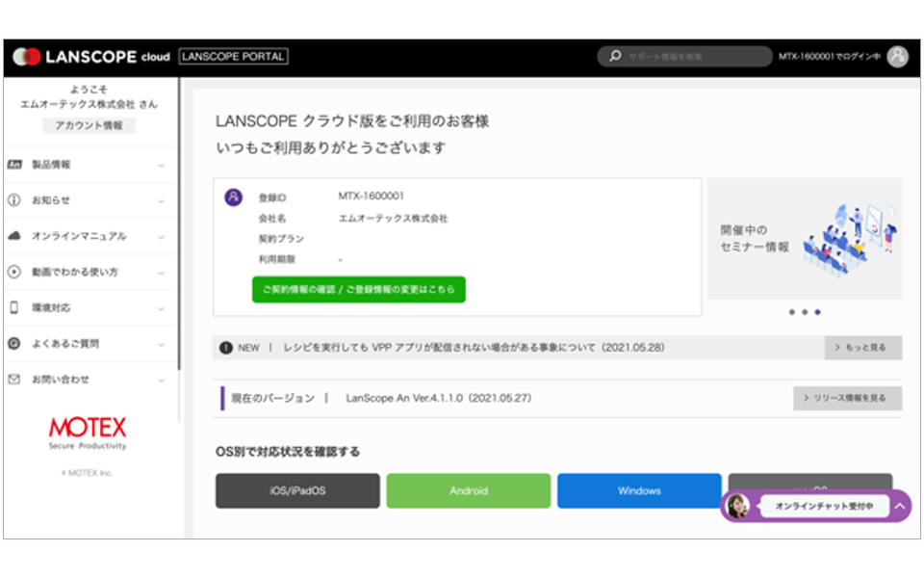Click the 製品情報 product icon
924x578 pixels.
click(14, 165)
